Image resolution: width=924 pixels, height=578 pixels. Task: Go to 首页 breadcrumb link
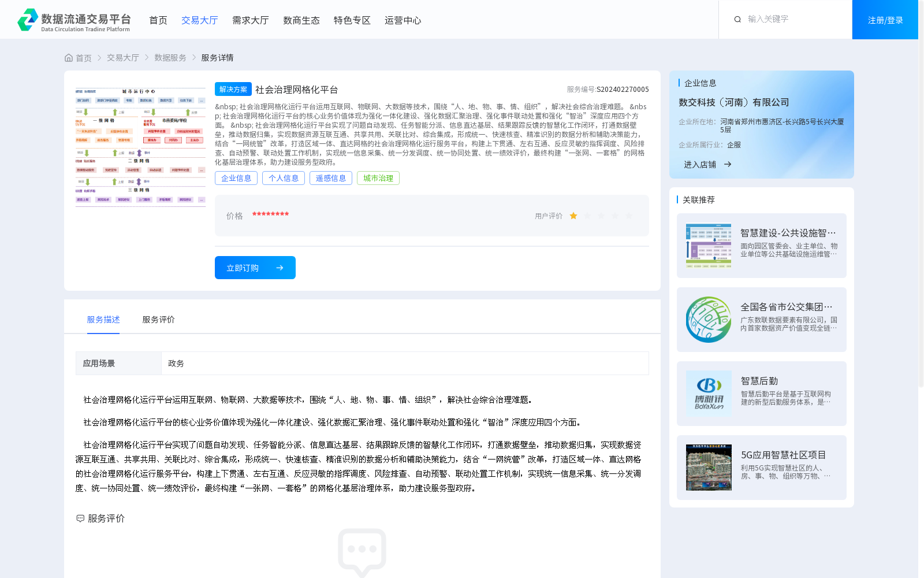[x=84, y=58]
